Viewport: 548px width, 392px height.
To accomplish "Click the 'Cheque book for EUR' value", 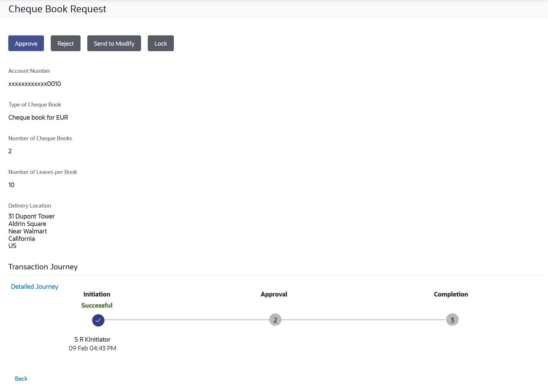I will (x=38, y=117).
